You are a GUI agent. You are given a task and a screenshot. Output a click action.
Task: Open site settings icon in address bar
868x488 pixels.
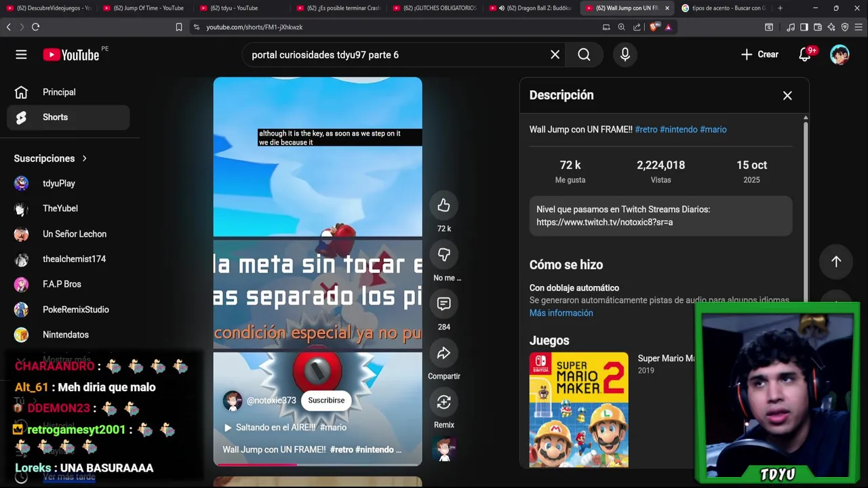click(x=197, y=27)
